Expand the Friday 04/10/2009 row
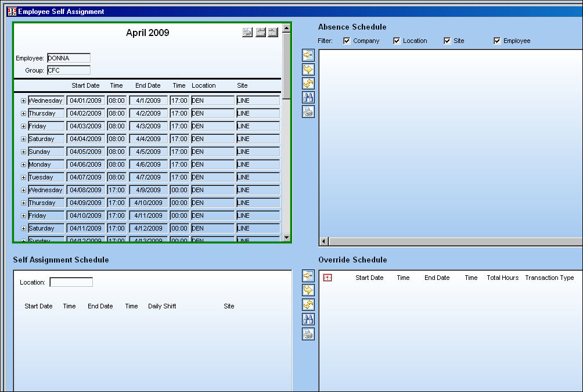Image resolution: width=583 pixels, height=392 pixels. pos(23,215)
